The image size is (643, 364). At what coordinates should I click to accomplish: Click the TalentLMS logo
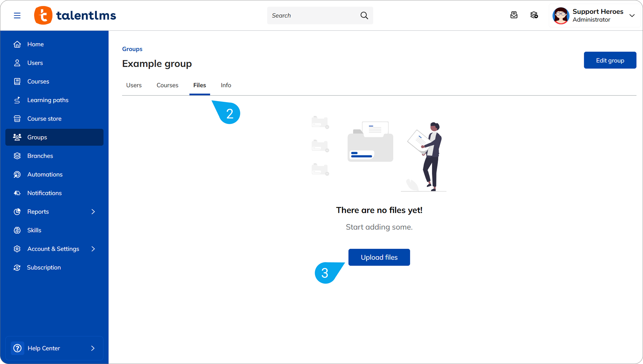(75, 15)
